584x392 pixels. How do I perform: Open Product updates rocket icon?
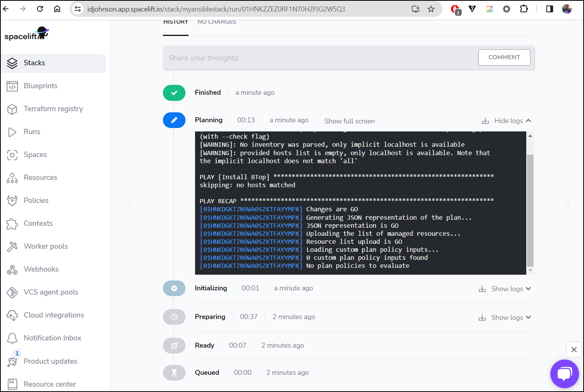12,361
